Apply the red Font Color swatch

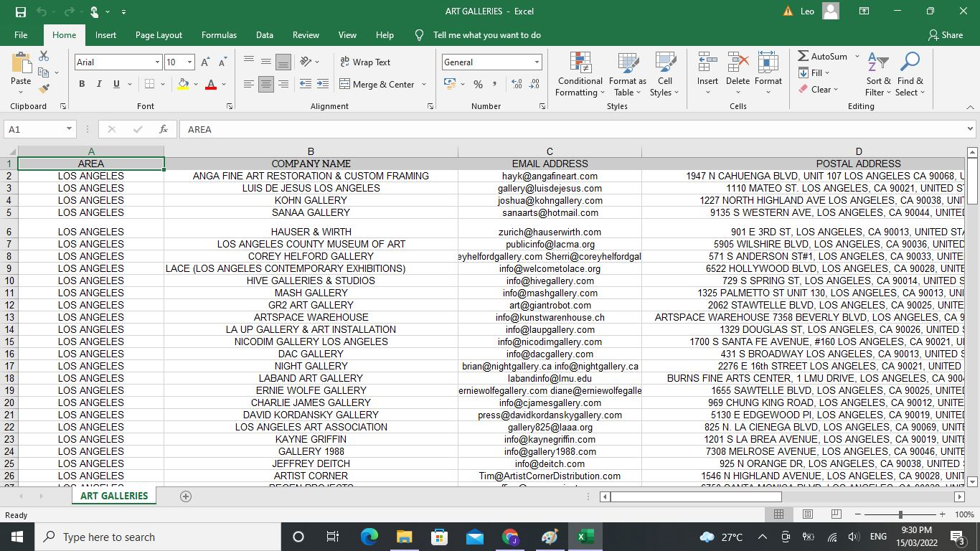point(211,84)
